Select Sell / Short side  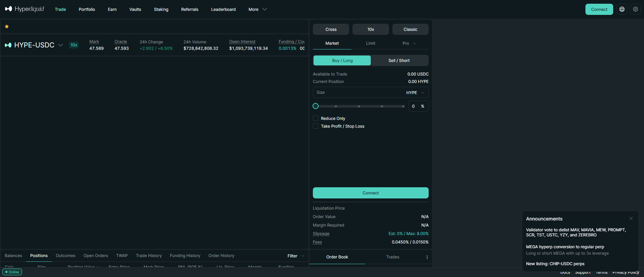399,61
